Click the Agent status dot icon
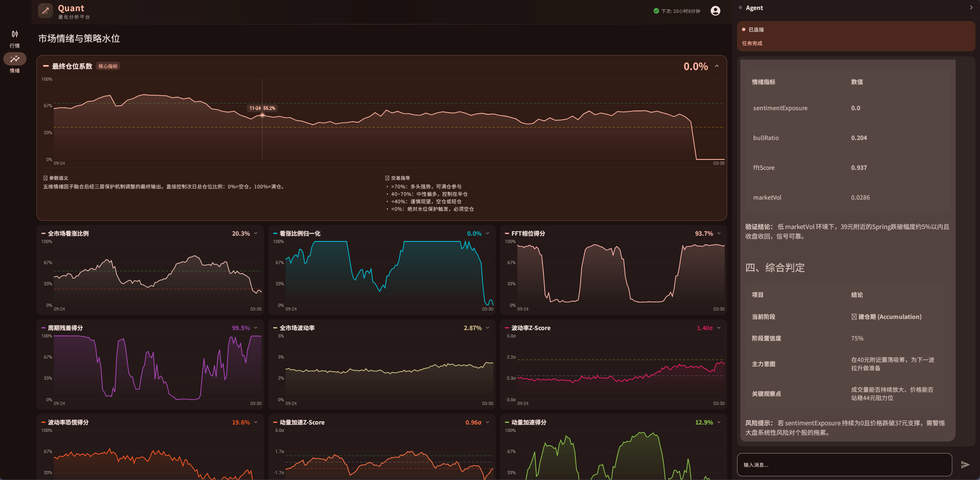The image size is (980, 480). tap(740, 7)
